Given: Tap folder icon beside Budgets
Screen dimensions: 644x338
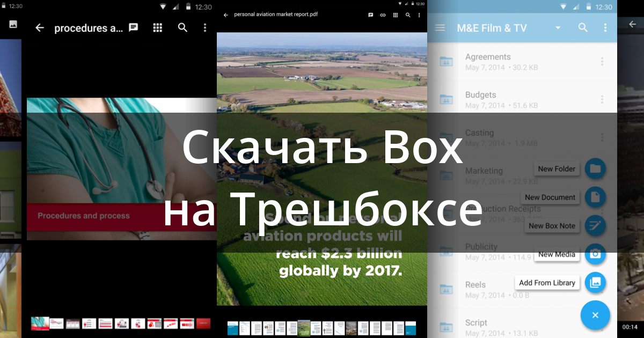Looking at the screenshot, I should (x=446, y=100).
